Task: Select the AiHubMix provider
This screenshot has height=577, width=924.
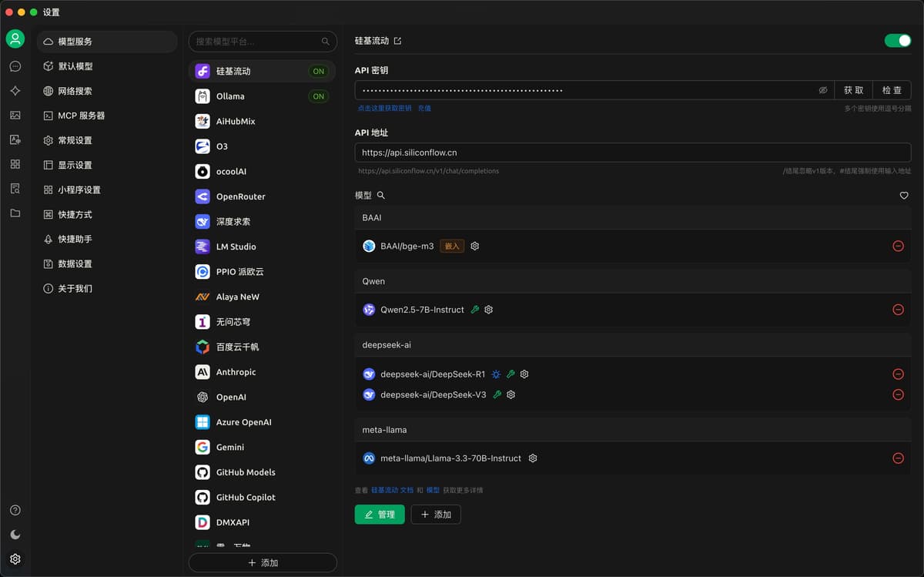Action: tap(263, 121)
